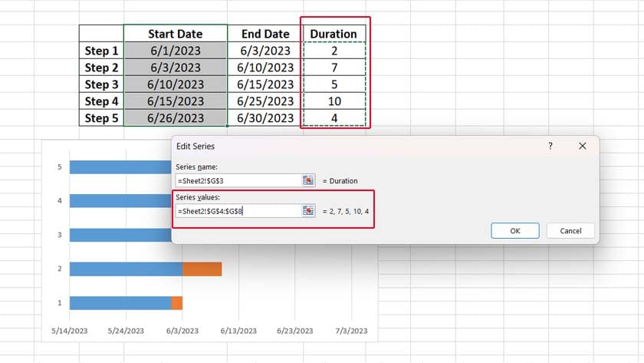Select the Step 3 row label
Viewport: 644px width, 363px height.
(101, 84)
